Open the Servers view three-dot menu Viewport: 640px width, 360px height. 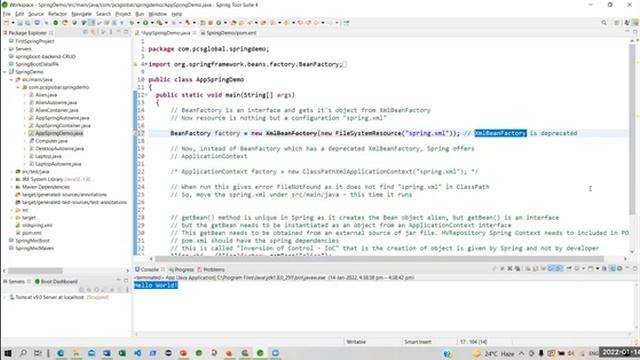click(x=127, y=289)
